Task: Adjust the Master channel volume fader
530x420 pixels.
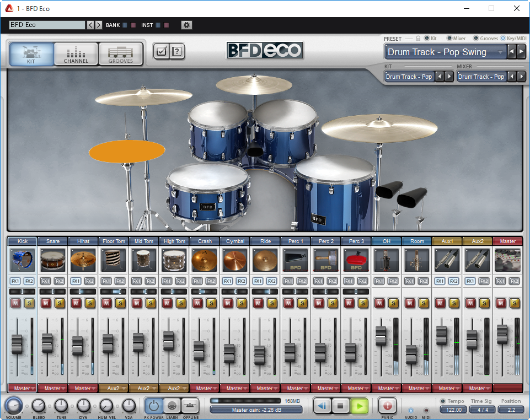Action: click(502, 334)
